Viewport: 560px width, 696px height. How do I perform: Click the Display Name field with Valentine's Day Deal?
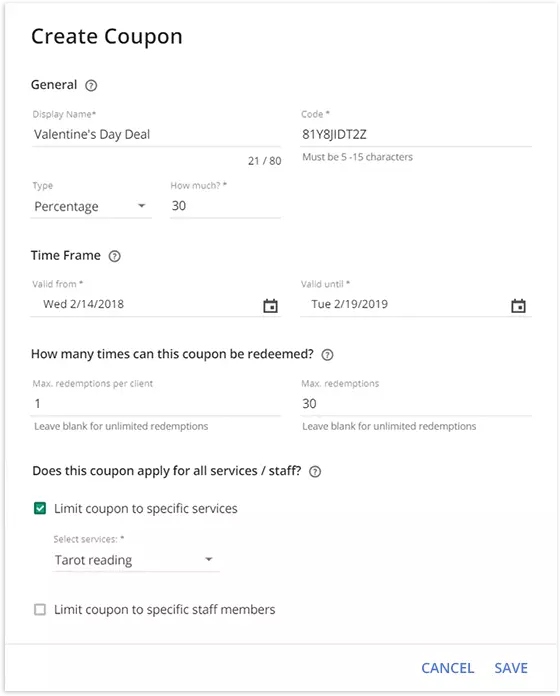(x=156, y=134)
